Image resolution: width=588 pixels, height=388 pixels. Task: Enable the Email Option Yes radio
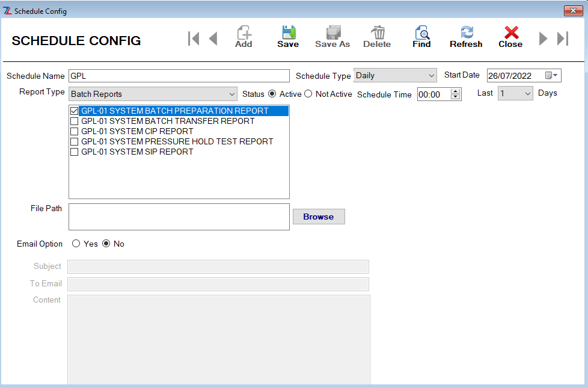76,244
